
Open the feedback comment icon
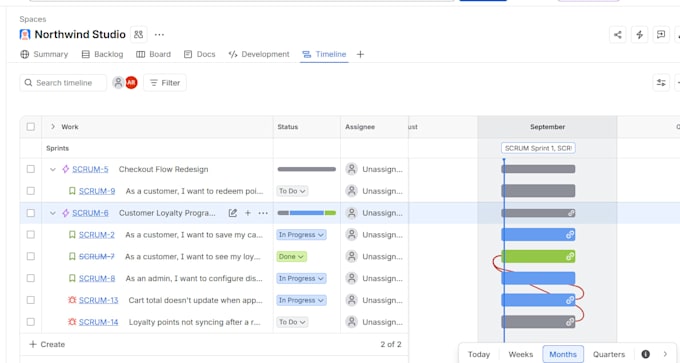point(661,35)
